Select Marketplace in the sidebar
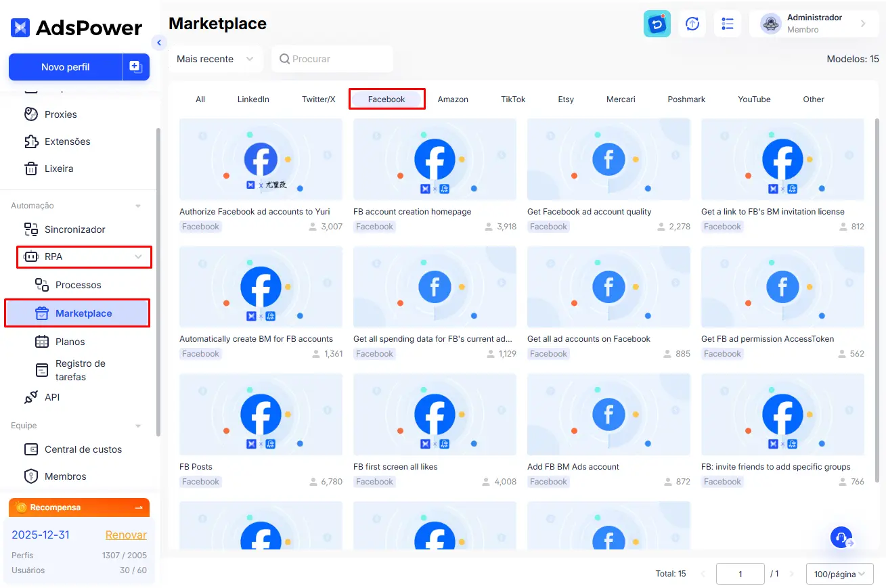Image resolution: width=886 pixels, height=588 pixels. pos(77,313)
